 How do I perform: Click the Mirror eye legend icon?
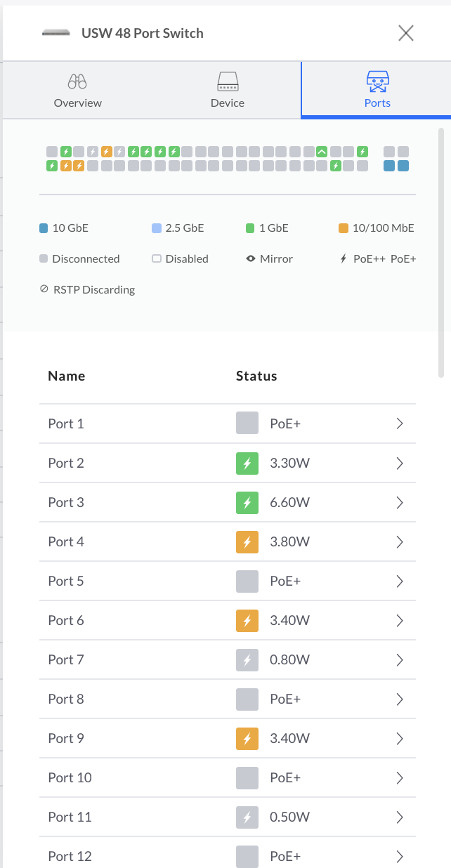(251, 259)
